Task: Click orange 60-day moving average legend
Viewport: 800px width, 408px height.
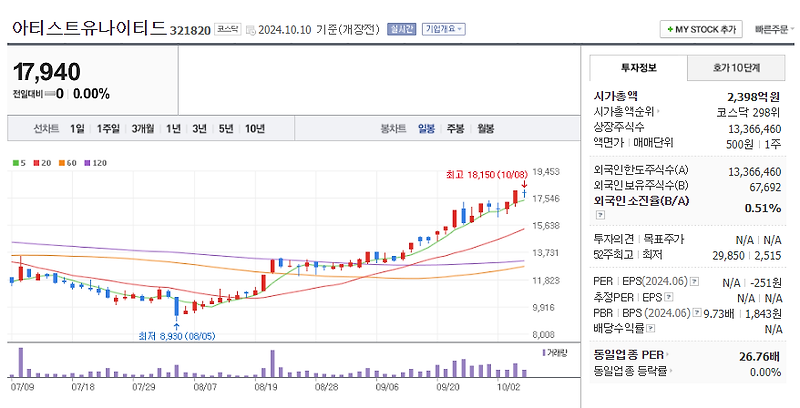Action: 68,163
